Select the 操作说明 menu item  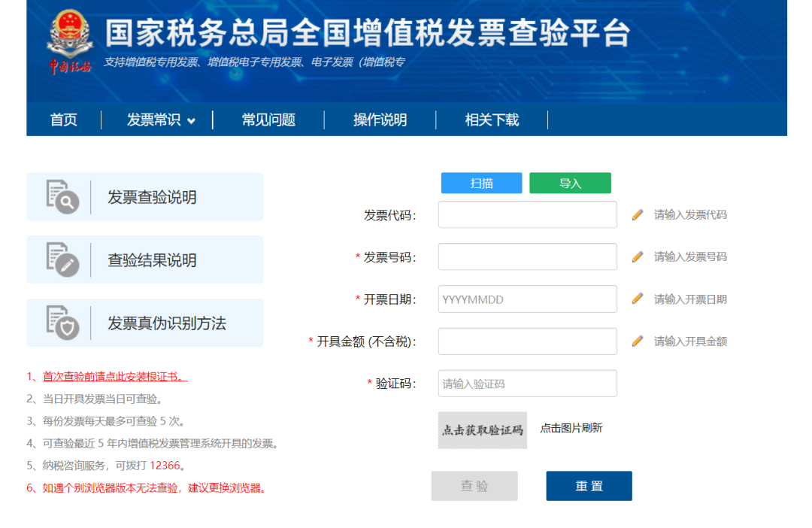click(380, 120)
